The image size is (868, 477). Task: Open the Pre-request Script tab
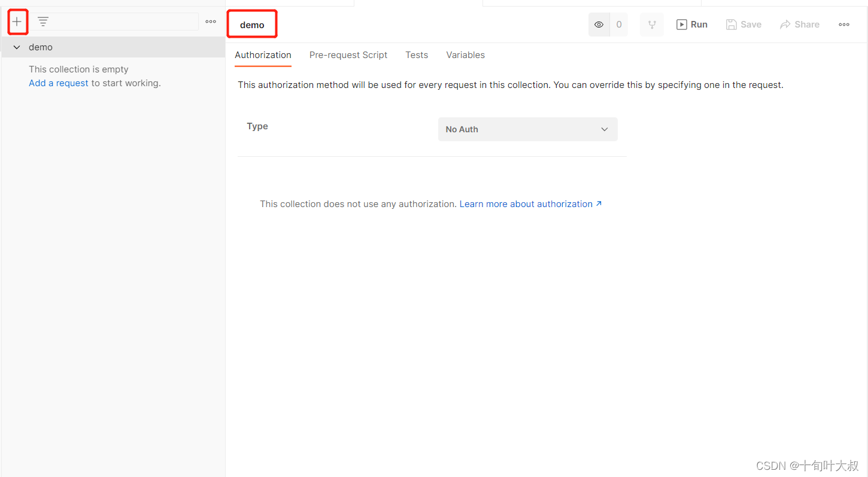pos(348,55)
